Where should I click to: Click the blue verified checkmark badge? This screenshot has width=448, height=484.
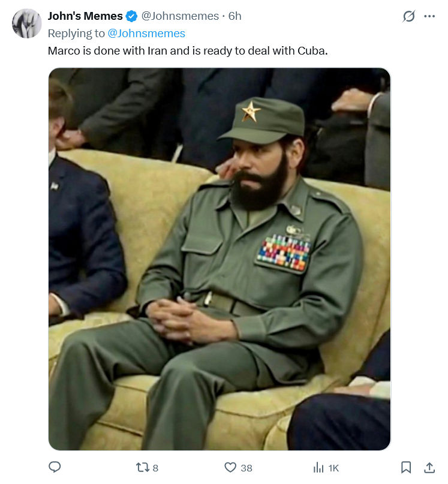click(x=132, y=16)
